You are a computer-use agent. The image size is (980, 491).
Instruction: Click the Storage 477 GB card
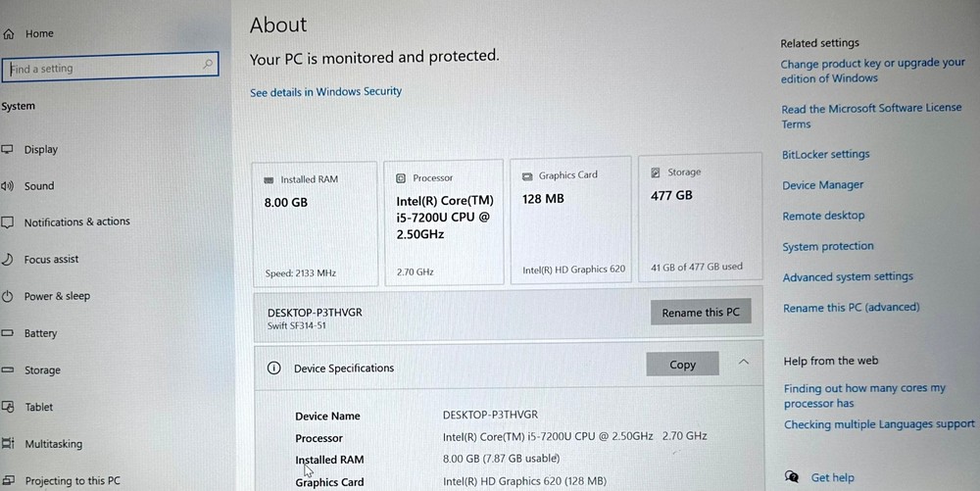[700, 218]
